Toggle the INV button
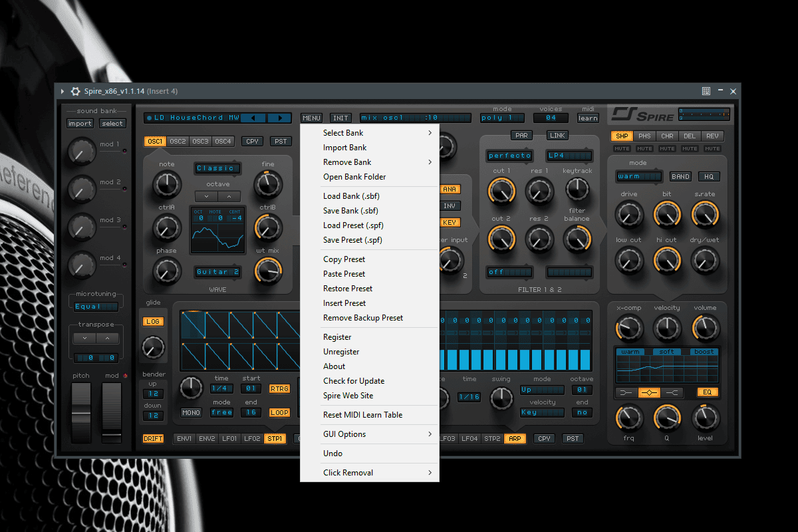Image resolution: width=798 pixels, height=532 pixels. point(450,206)
